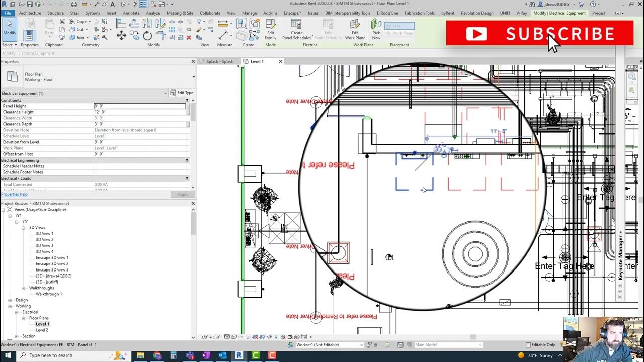Collapse the 3D Views tree node
The height and width of the screenshot is (362, 644).
23,228
